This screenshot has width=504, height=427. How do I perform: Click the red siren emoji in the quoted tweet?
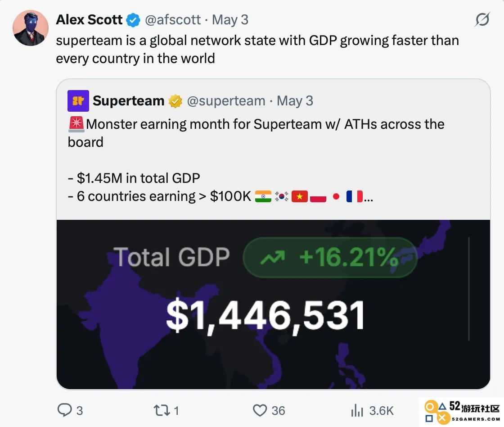[x=76, y=124]
